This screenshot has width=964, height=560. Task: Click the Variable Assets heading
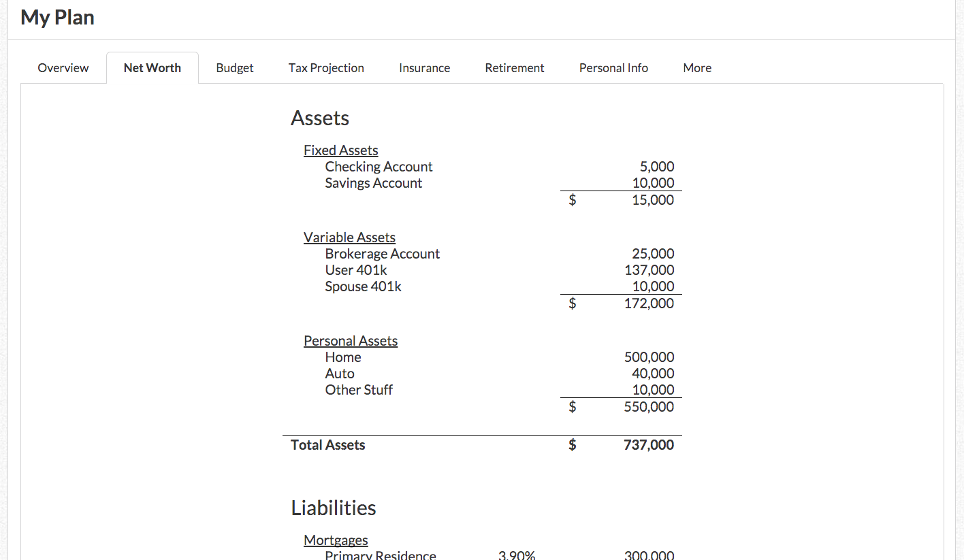pyautogui.click(x=349, y=237)
